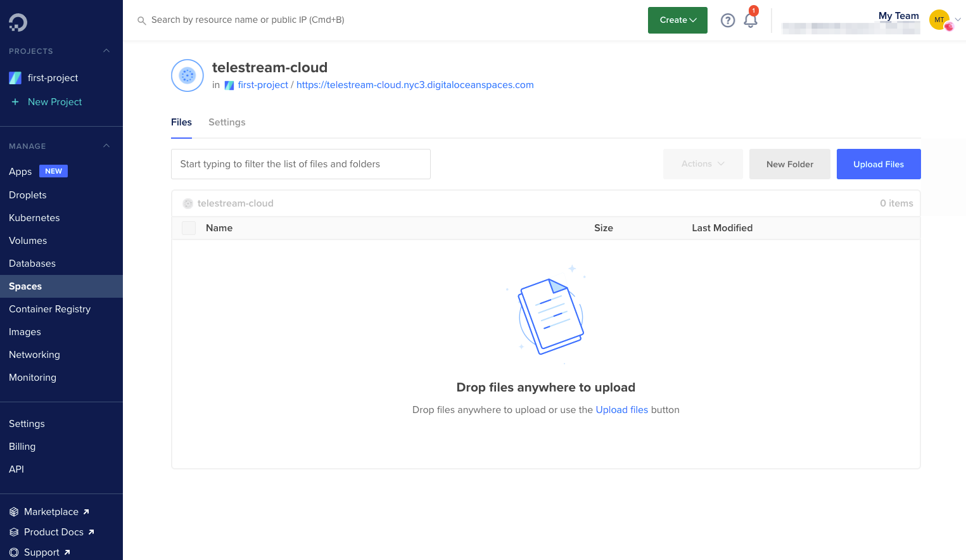Click the NEW badge beside Apps
966x560 pixels.
tap(53, 171)
